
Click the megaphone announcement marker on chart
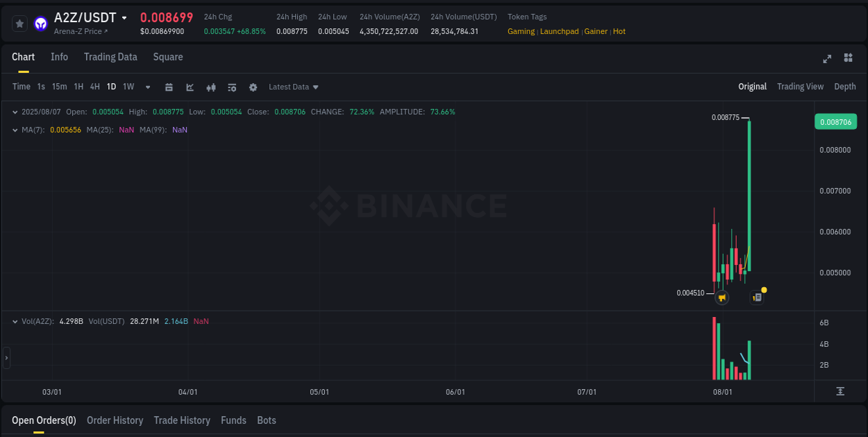coord(722,297)
